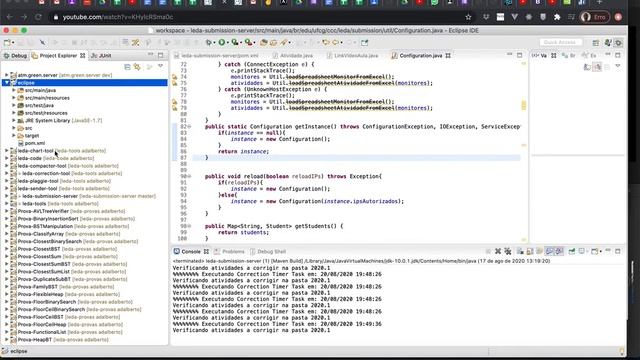Click the Search flashlight toolbar icon
The height and width of the screenshot is (360, 640).
[284, 42]
